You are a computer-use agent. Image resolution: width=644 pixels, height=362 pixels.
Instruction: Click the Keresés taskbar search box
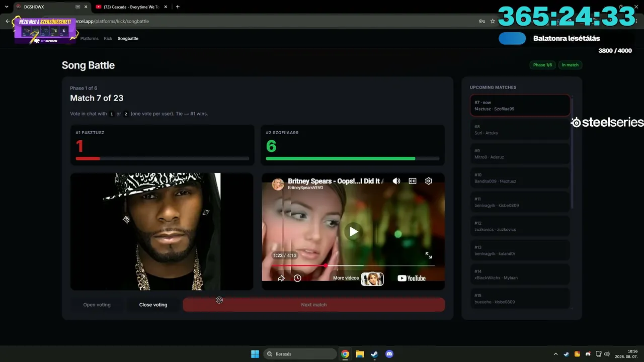coord(300,354)
